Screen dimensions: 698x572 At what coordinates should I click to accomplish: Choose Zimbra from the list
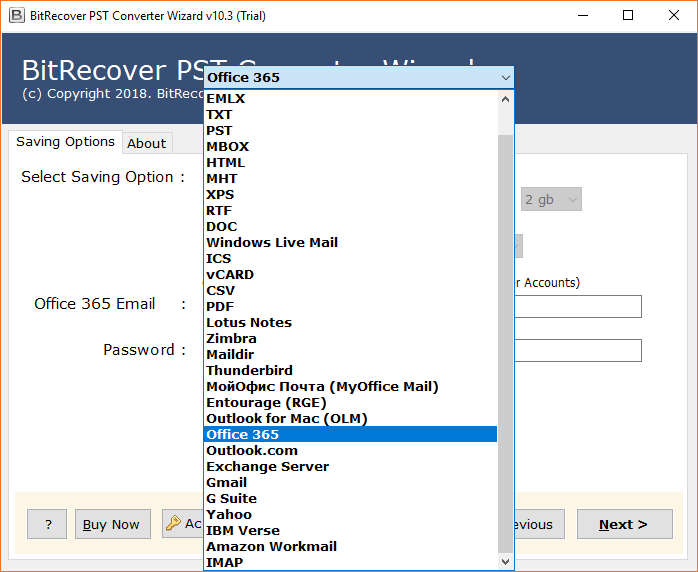[x=350, y=339]
